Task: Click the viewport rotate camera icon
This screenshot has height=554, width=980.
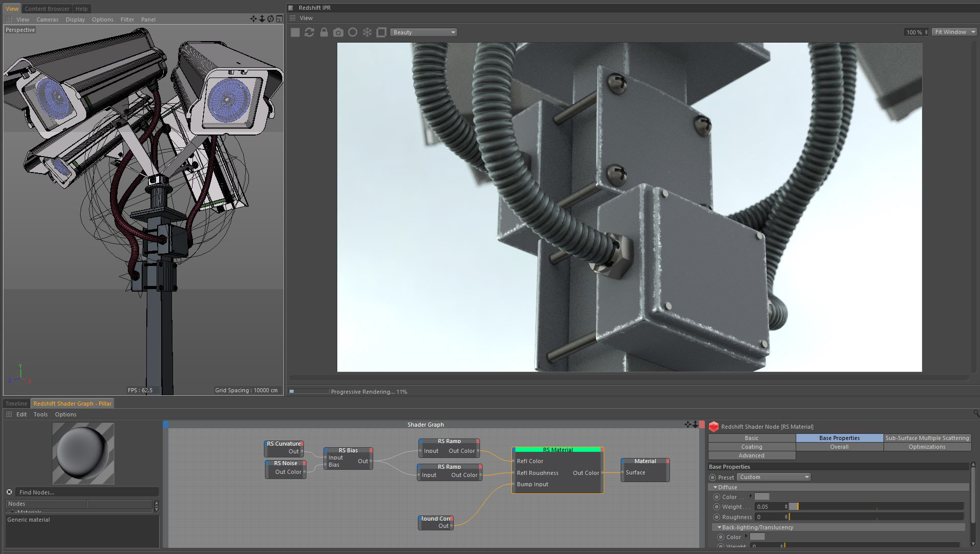Action: click(x=271, y=19)
